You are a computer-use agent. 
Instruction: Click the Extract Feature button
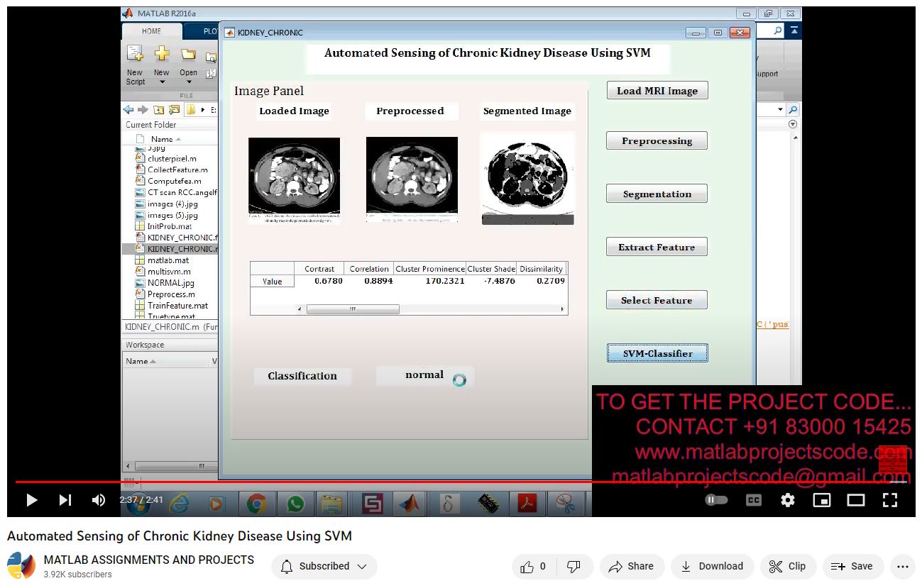click(657, 247)
